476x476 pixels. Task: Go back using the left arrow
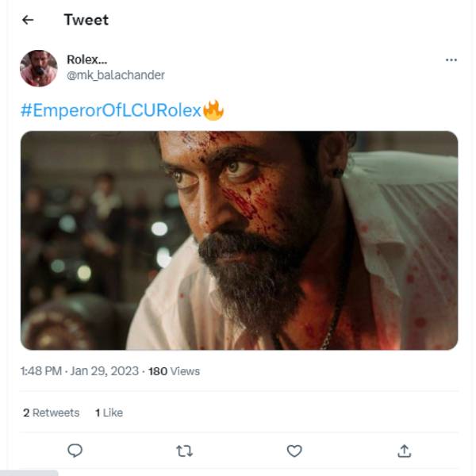click(x=29, y=20)
